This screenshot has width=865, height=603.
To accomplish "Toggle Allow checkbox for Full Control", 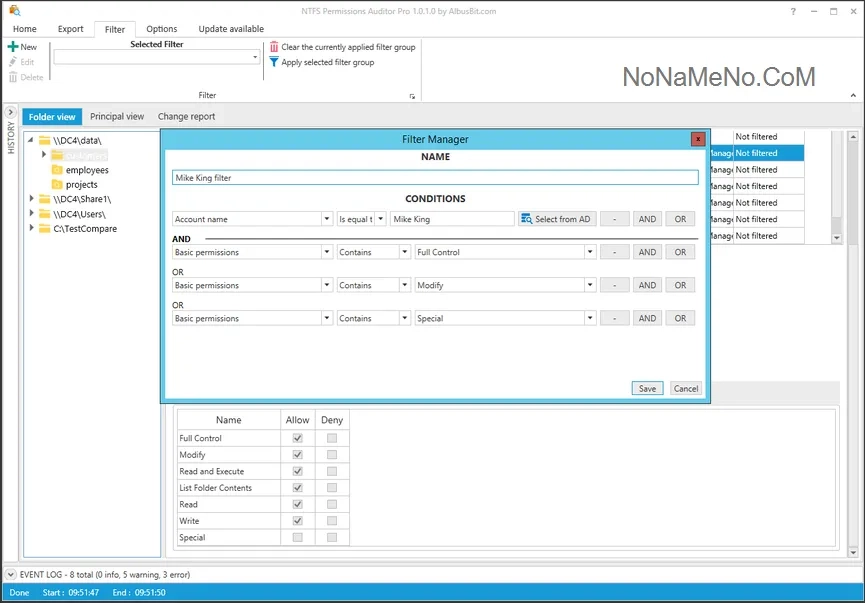I will click(297, 438).
